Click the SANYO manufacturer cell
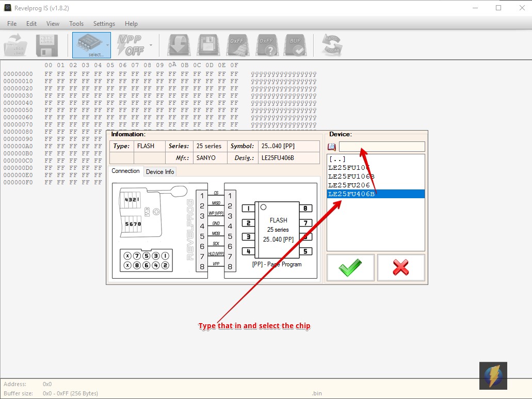The width and height of the screenshot is (532, 399). coord(210,158)
